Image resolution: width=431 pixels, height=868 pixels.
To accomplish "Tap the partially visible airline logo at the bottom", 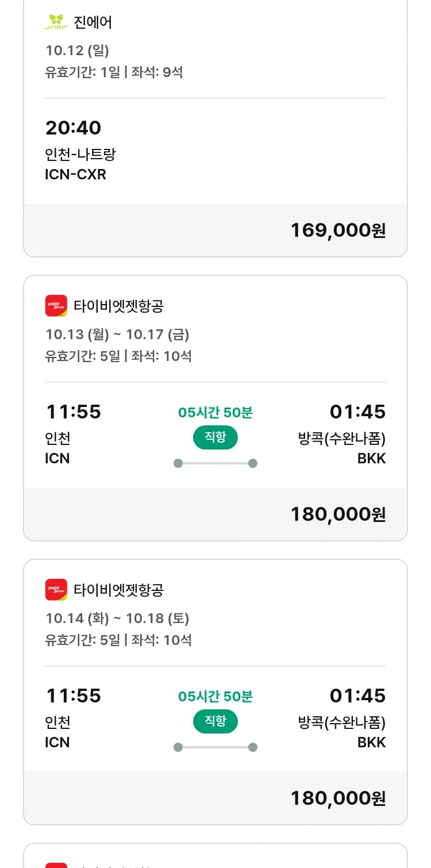I will (x=56, y=863).
